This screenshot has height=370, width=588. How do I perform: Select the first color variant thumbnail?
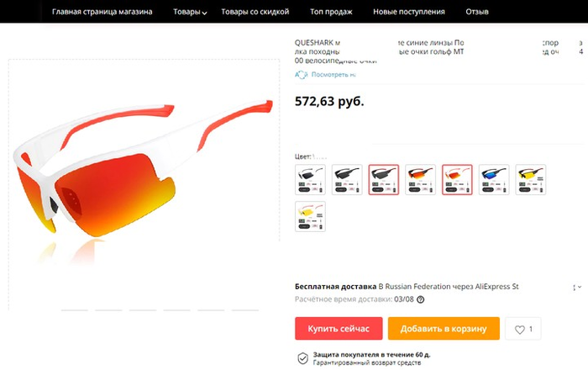point(310,180)
